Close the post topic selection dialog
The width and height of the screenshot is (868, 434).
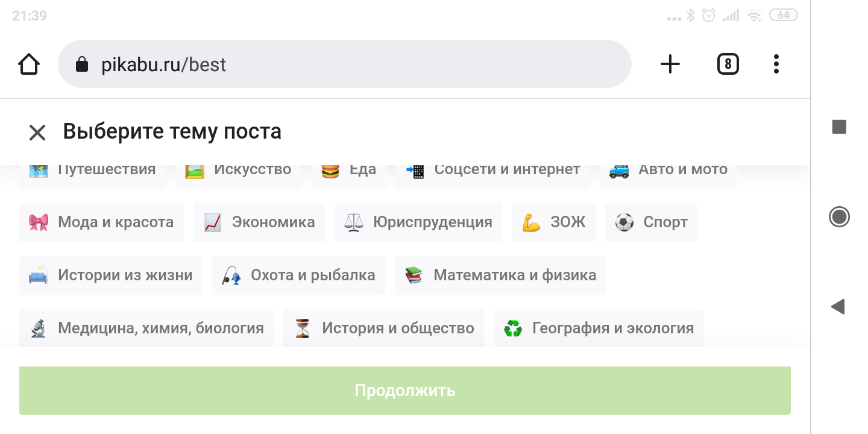pyautogui.click(x=37, y=132)
